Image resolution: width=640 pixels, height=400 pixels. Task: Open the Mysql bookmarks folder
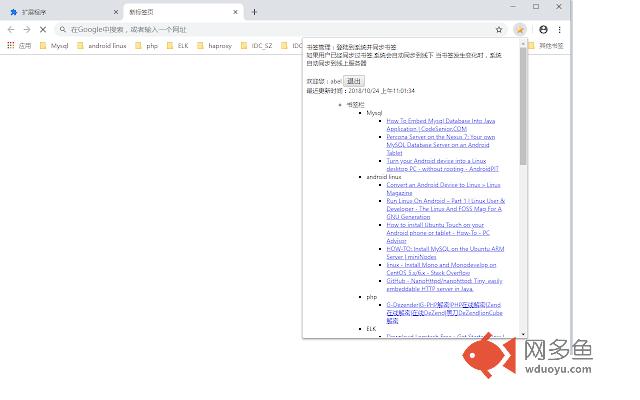(54, 46)
